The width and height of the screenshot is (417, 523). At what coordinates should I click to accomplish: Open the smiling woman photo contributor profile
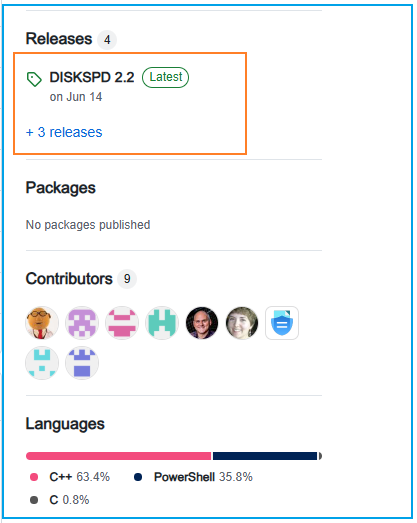pyautogui.click(x=242, y=323)
